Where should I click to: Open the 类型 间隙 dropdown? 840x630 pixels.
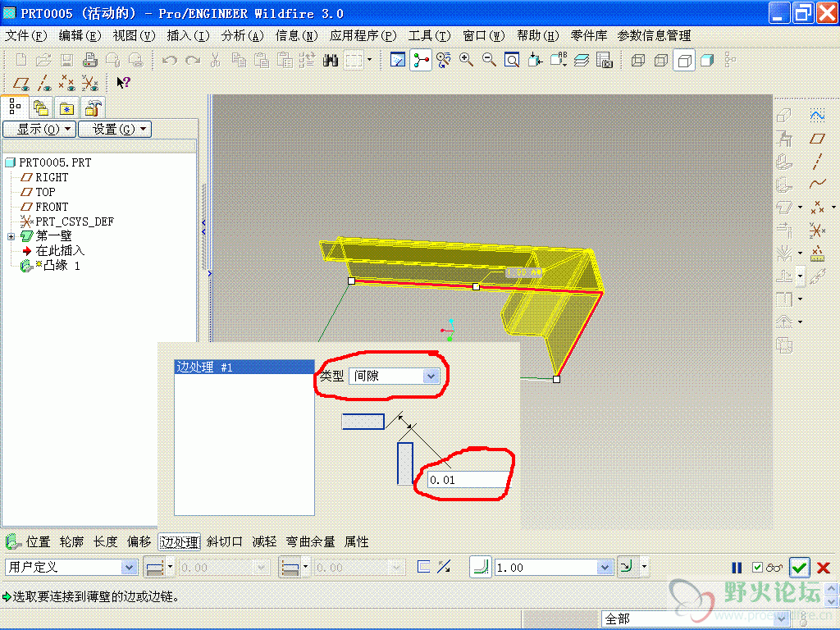pyautogui.click(x=431, y=376)
